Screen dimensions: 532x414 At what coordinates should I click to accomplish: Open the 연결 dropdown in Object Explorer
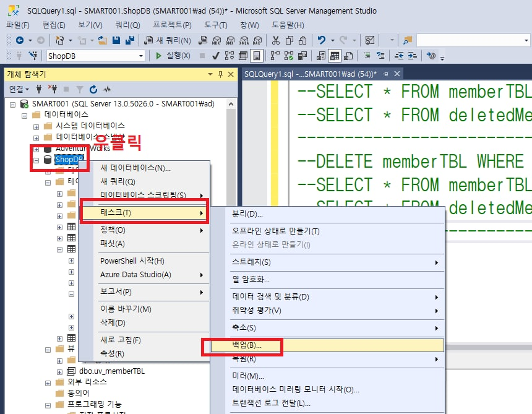tap(19, 89)
